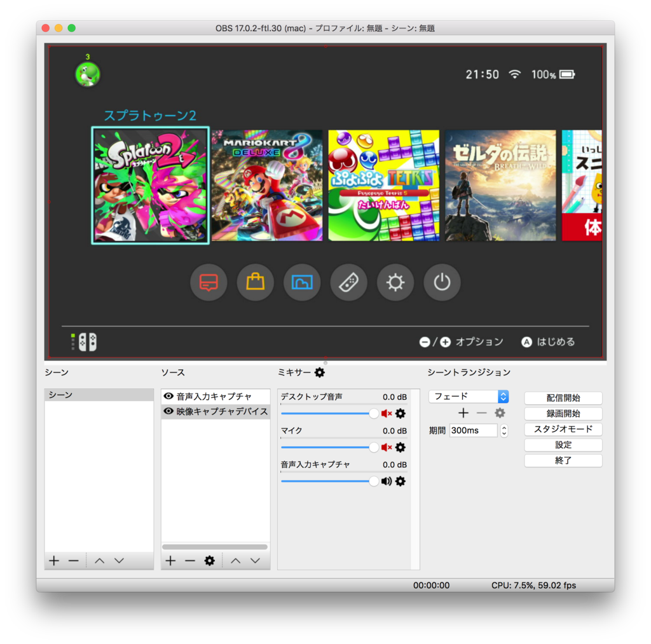Select Mario Kart 8 Deluxe tile
Image resolution: width=651 pixels, height=644 pixels.
tap(267, 186)
